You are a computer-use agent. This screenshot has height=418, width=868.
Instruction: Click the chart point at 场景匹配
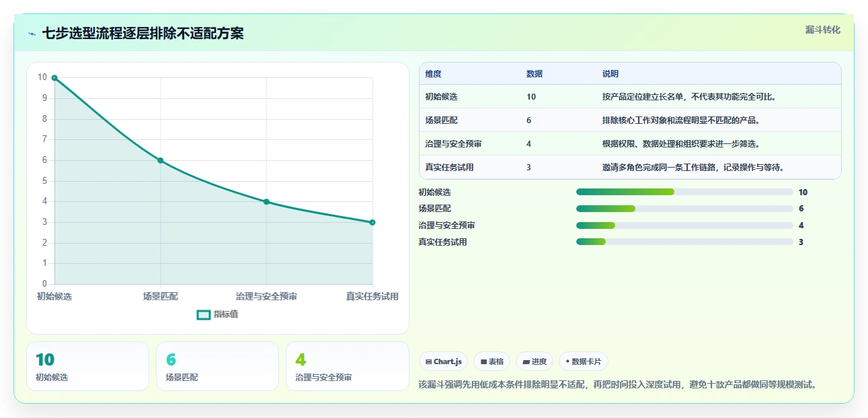pos(161,160)
